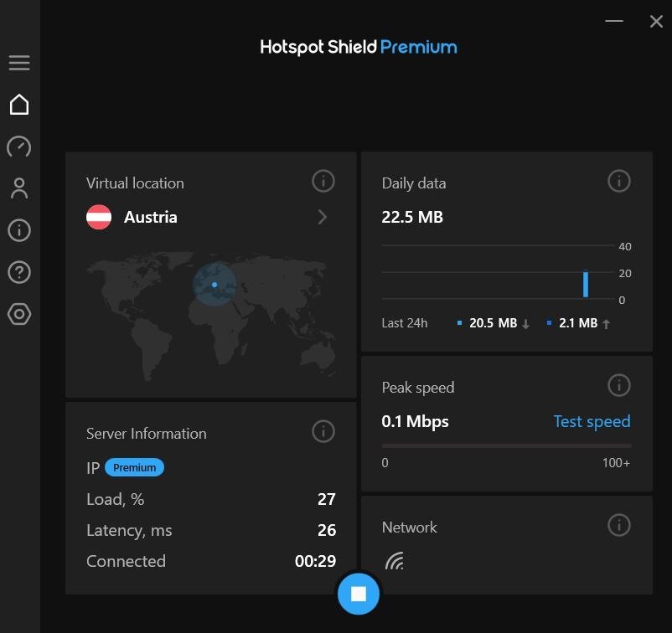Go to the Home sidebar icon
Viewport: 672px width, 633px height.
(19, 105)
